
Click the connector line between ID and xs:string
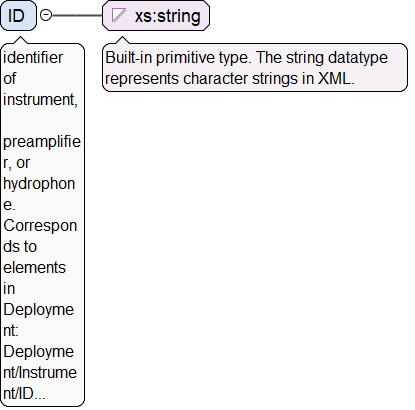77,15
